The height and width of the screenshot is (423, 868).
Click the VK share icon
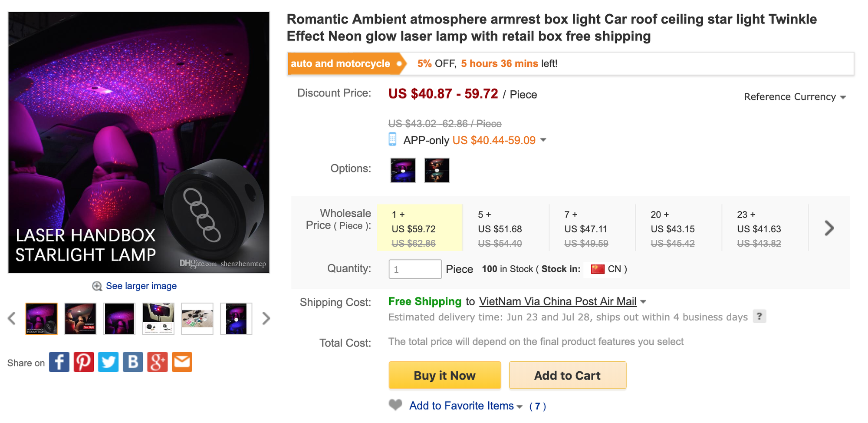click(133, 362)
